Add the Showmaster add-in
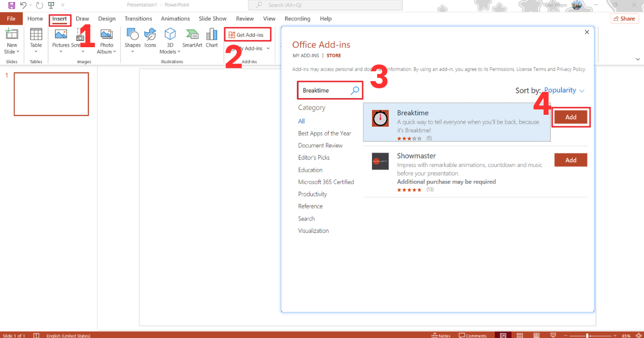 point(570,160)
